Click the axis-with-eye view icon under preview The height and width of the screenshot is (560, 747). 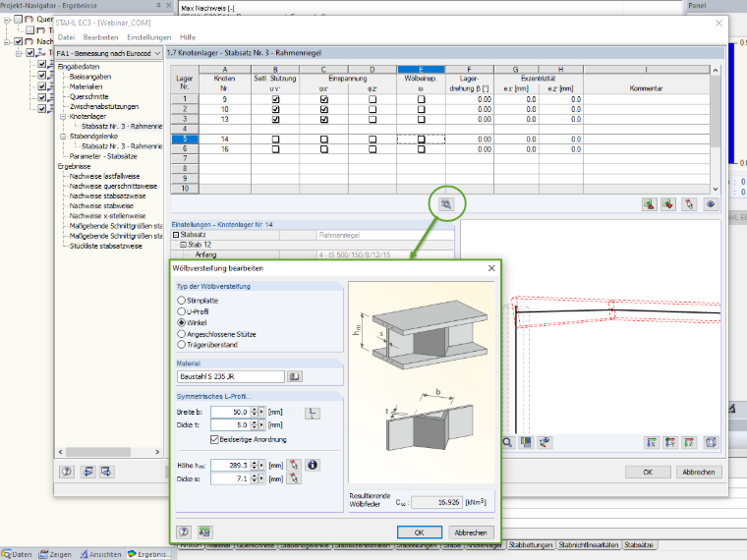545,442
